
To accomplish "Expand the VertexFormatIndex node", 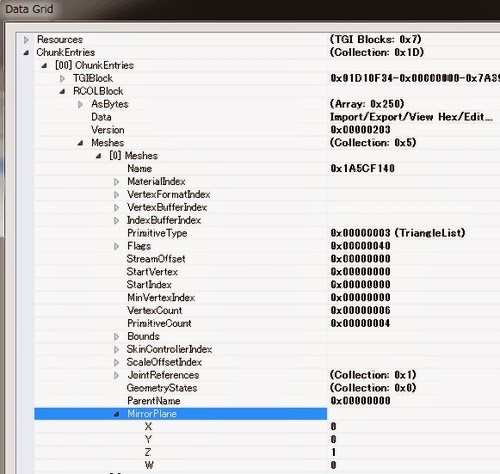I will [x=116, y=195].
